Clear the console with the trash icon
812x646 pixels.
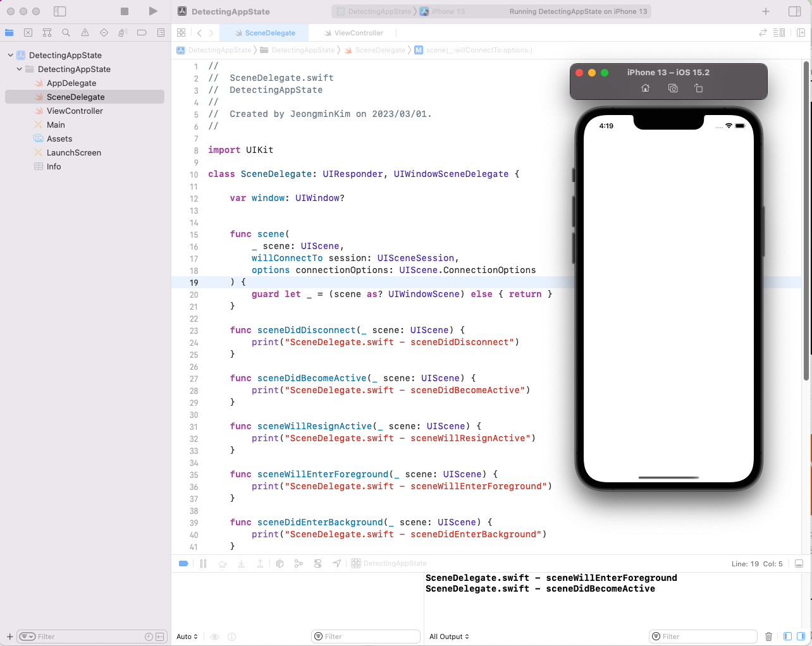[768, 637]
